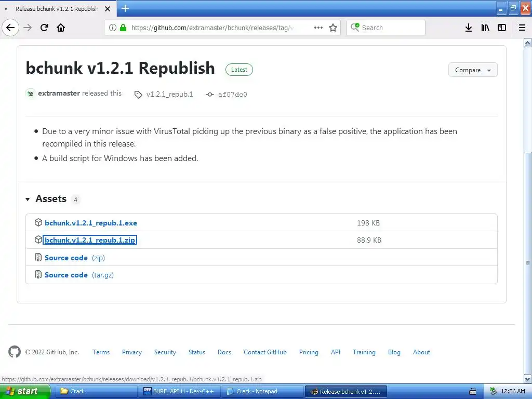Viewport: 532px width, 399px height.
Task: Open the Security footer link
Action: point(165,352)
